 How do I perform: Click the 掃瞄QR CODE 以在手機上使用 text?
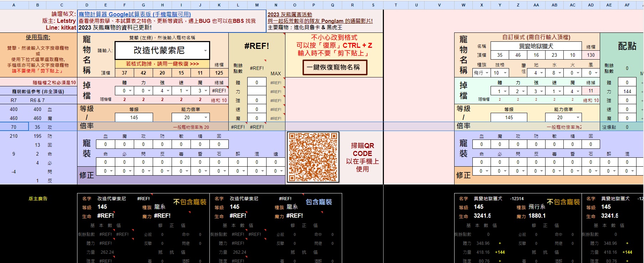tap(362, 157)
